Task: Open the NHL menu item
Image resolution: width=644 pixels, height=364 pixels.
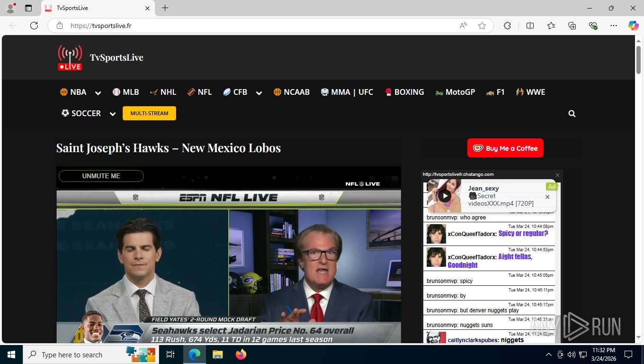Action: pos(163,92)
